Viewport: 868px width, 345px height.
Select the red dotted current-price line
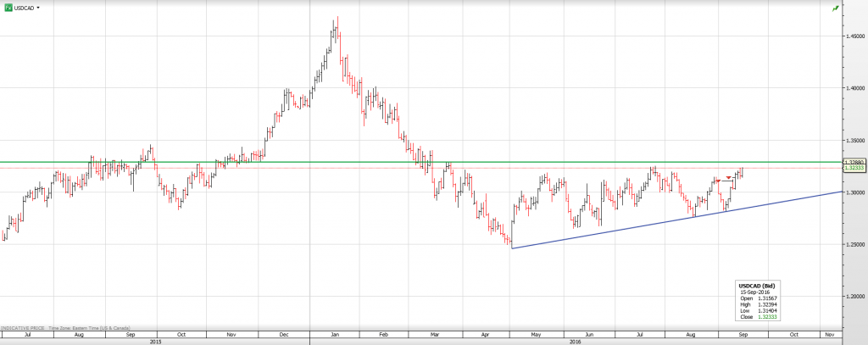(x=420, y=168)
